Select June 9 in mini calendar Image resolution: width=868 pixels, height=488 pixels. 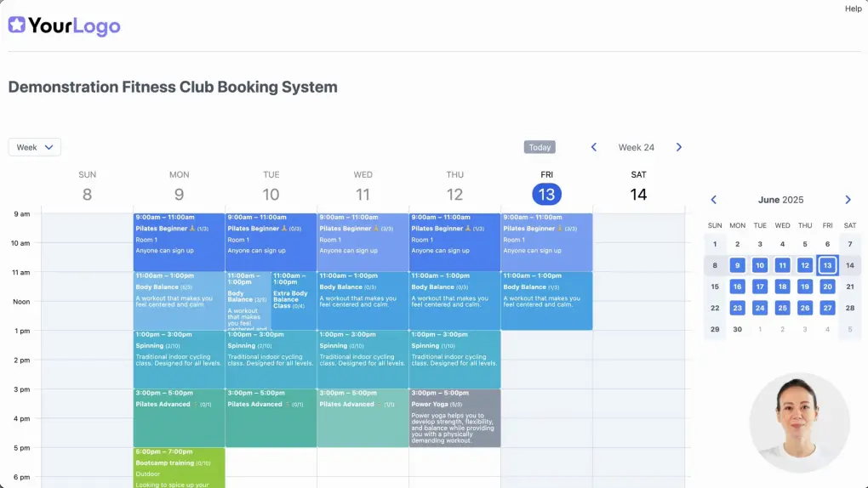point(737,265)
